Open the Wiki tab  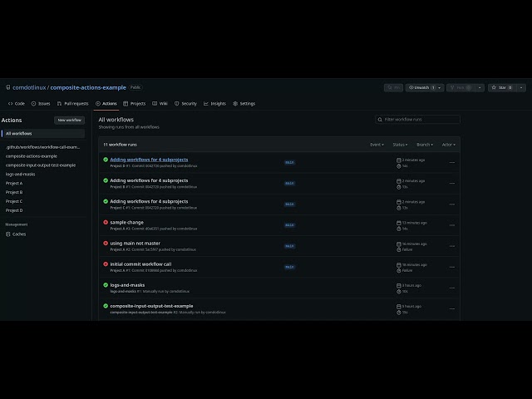[x=160, y=103]
